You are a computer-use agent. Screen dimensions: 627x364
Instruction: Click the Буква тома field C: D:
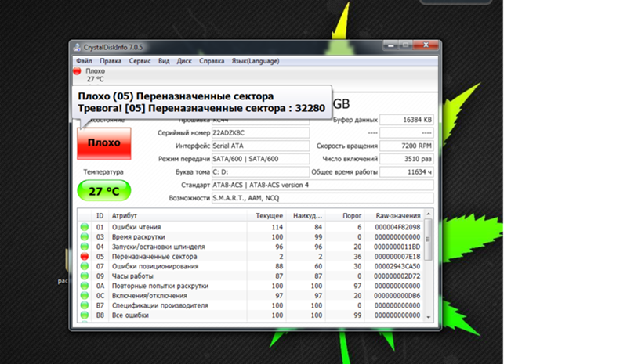click(x=260, y=171)
